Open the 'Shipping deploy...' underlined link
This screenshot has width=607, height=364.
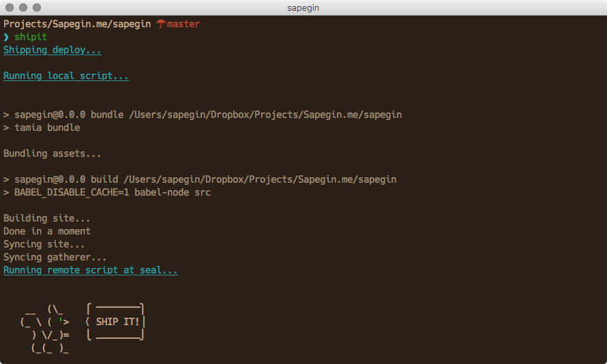pos(53,50)
